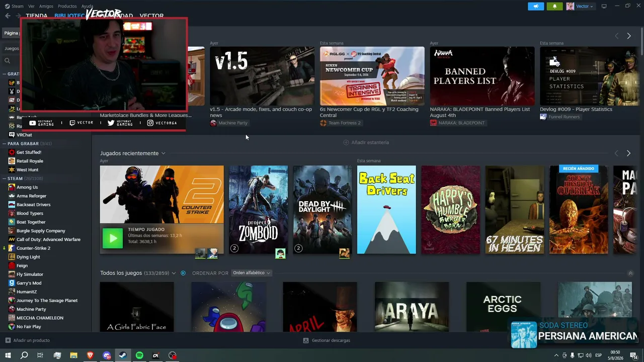644x362 pixels.
Task: Click the Counter-Strike 2 sidebar icon
Action: pyautogui.click(x=12, y=248)
